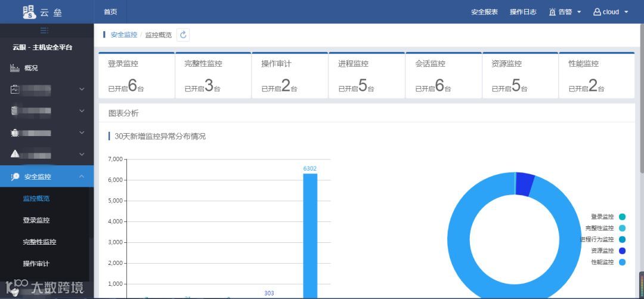Screen dimensions: 644x299
Task: Go to 概况 in the sidebar
Action: pyautogui.click(x=31, y=68)
